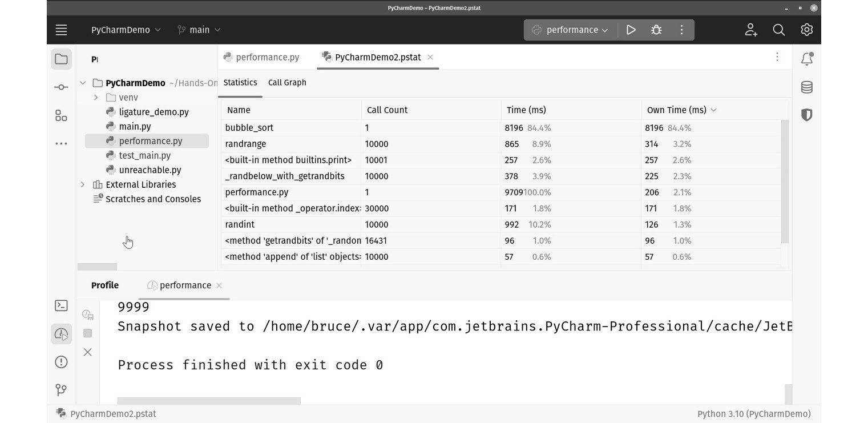Open the Git tool window
Image resolution: width=868 pixels, height=423 pixels.
click(61, 390)
